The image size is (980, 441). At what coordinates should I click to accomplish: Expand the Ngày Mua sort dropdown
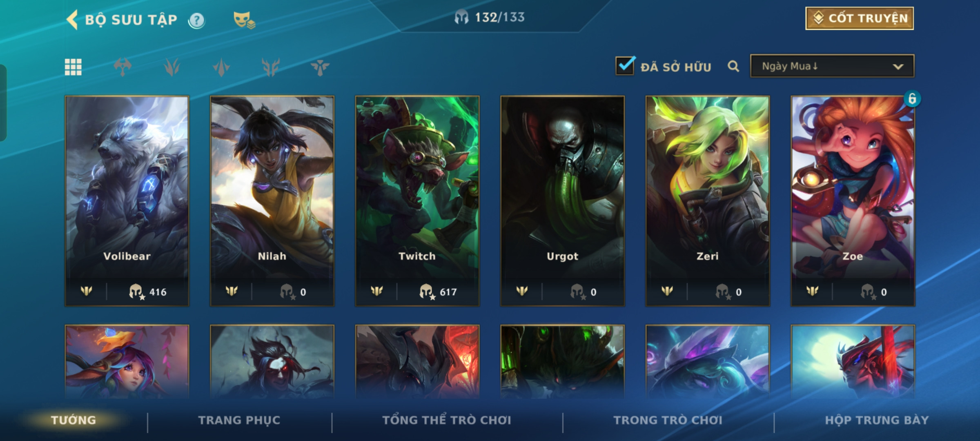(x=832, y=66)
